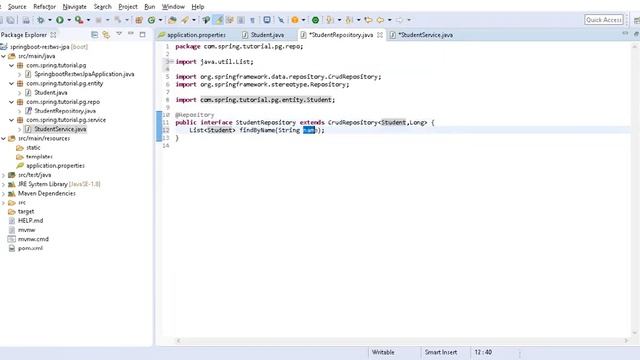Click the Next Annotation icon
Viewport: 640px width, 360px height.
click(330, 20)
